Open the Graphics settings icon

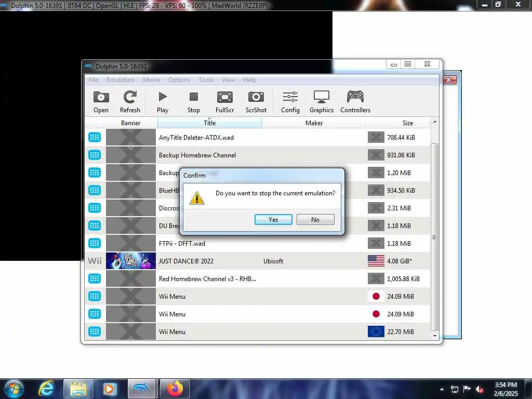(321, 102)
